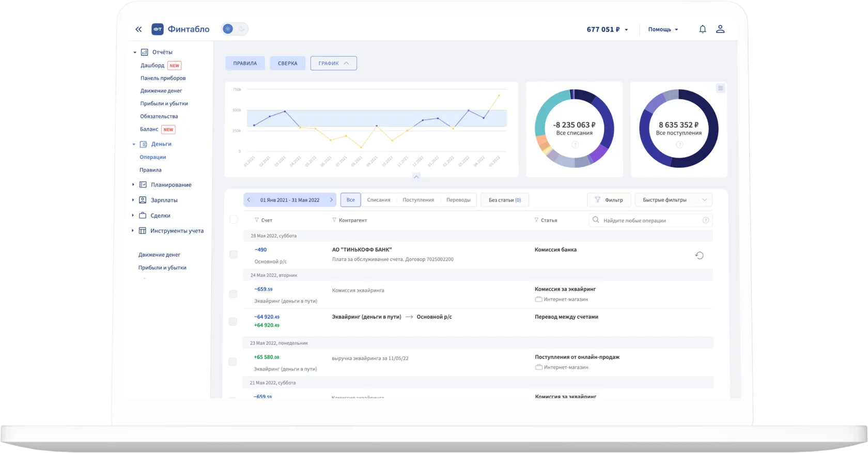
Task: Click the help icon in search field
Action: pyautogui.click(x=705, y=221)
